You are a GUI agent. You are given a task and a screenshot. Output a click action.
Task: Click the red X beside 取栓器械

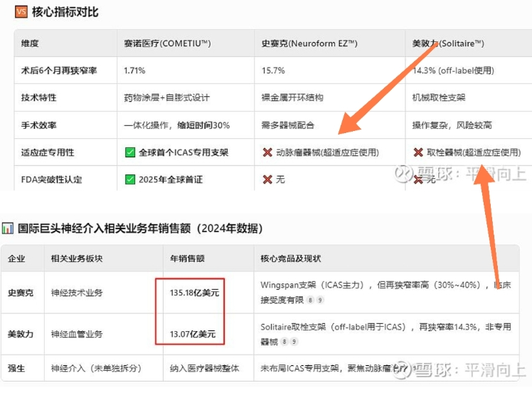pos(418,152)
